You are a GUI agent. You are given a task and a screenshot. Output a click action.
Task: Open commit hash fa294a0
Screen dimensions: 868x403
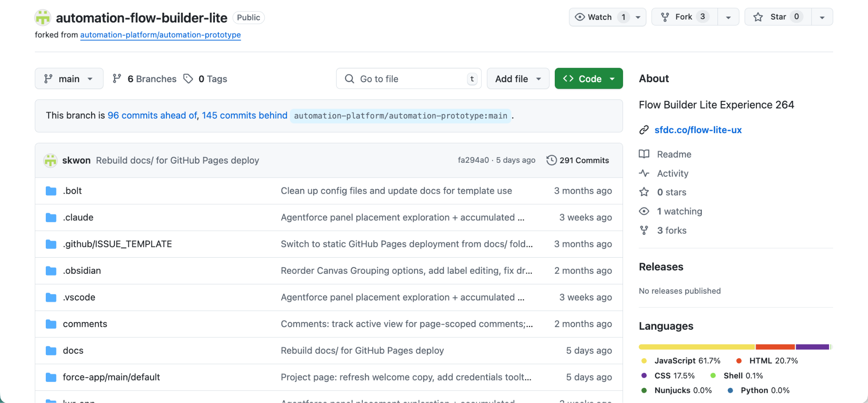coord(473,160)
